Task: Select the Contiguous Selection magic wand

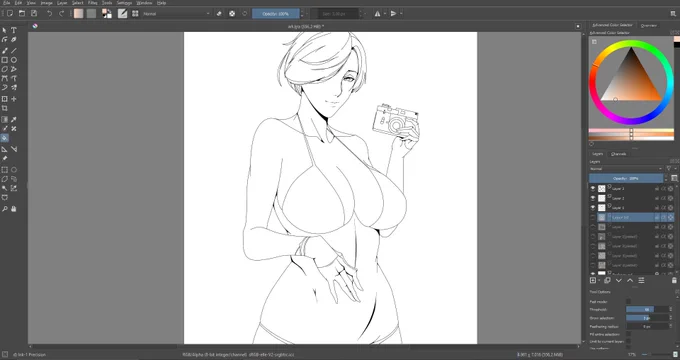Action: [x=5, y=188]
